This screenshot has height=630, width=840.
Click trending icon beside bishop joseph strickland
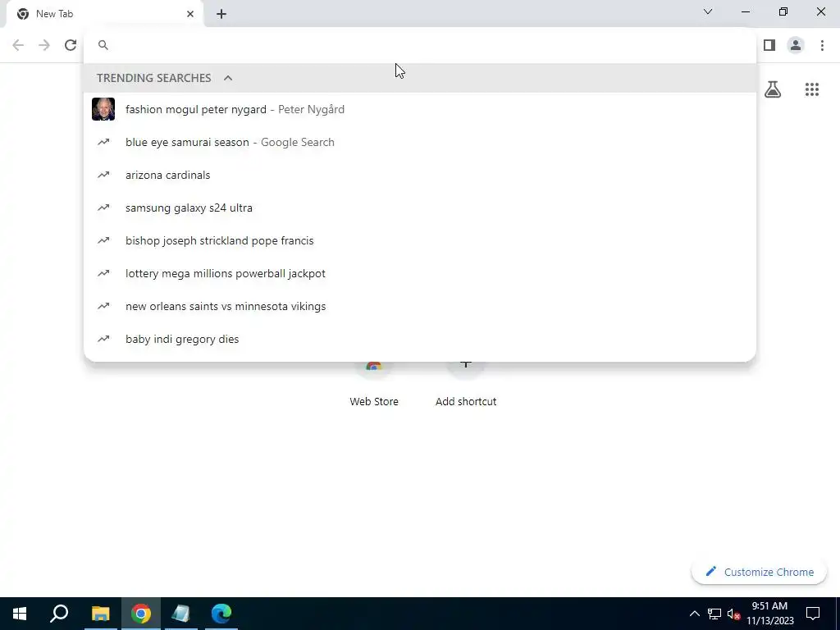(103, 240)
